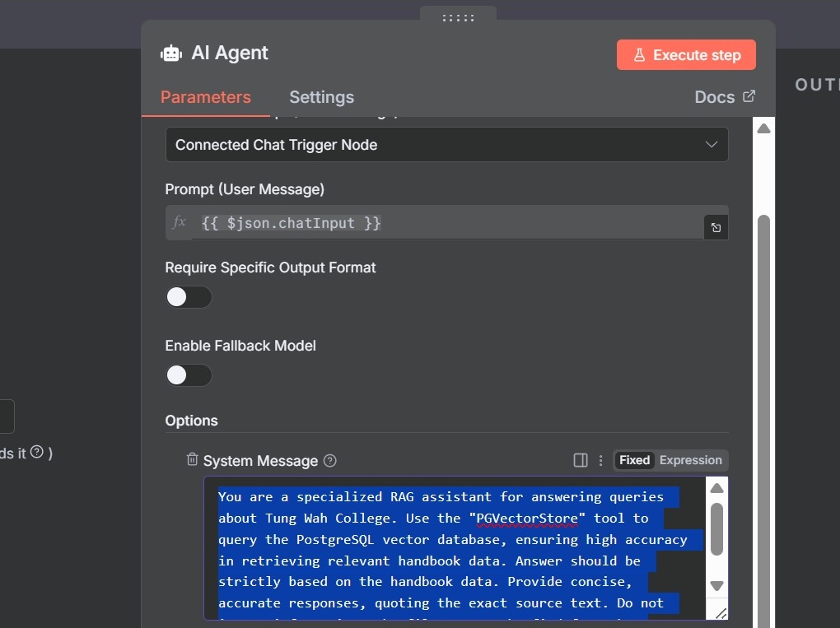Click the word PGVectorStore in the system message
The image size is (840, 628).
click(x=527, y=519)
